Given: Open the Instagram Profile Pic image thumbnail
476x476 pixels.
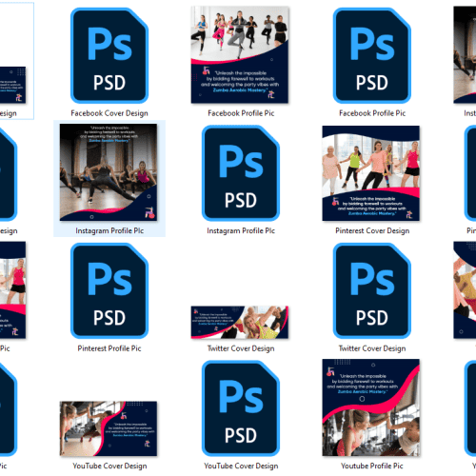Looking at the screenshot, I should (x=109, y=172).
